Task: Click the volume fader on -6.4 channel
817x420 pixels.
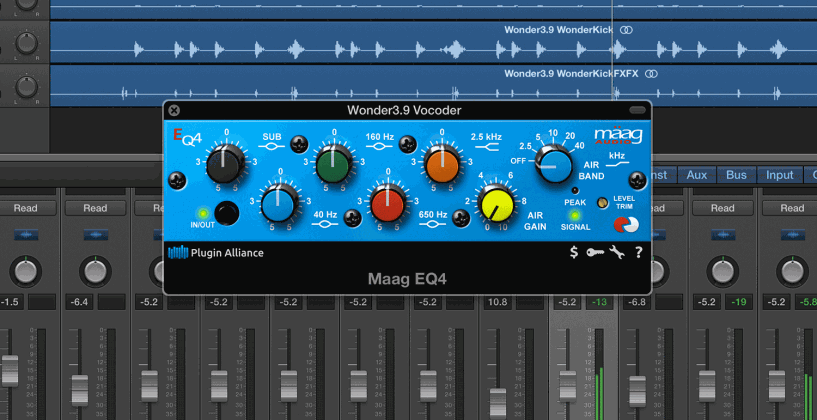Action: [x=80, y=390]
